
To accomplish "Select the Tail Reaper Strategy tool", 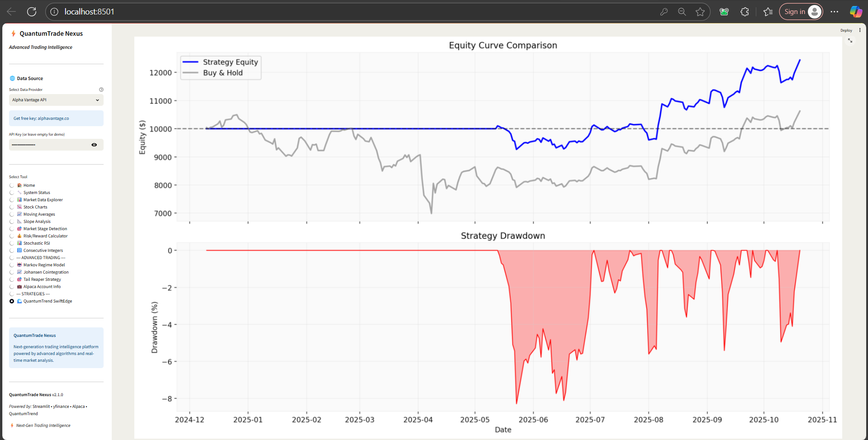I will coord(12,279).
